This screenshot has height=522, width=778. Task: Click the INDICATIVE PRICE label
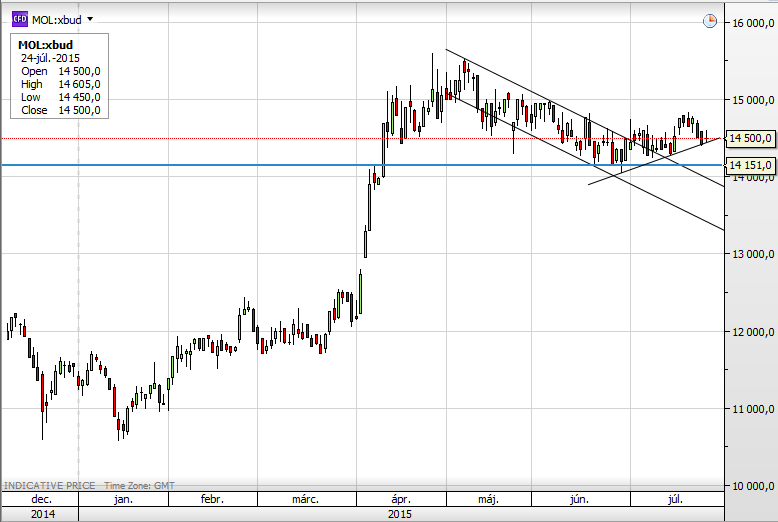pyautogui.click(x=49, y=486)
